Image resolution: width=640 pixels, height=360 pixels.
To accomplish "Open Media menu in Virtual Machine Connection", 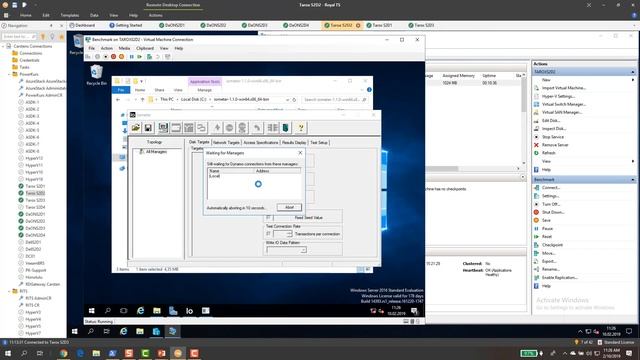I will tap(124, 48).
